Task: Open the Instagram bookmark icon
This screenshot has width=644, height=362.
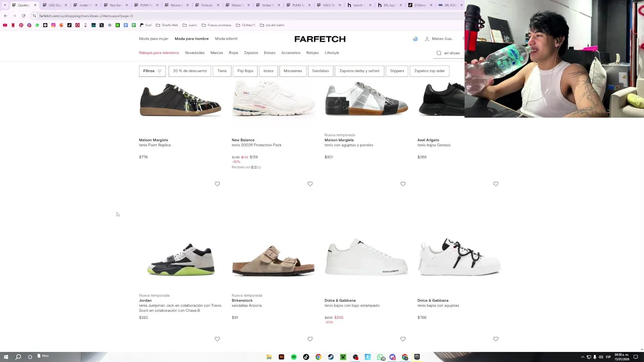Action: [53, 25]
